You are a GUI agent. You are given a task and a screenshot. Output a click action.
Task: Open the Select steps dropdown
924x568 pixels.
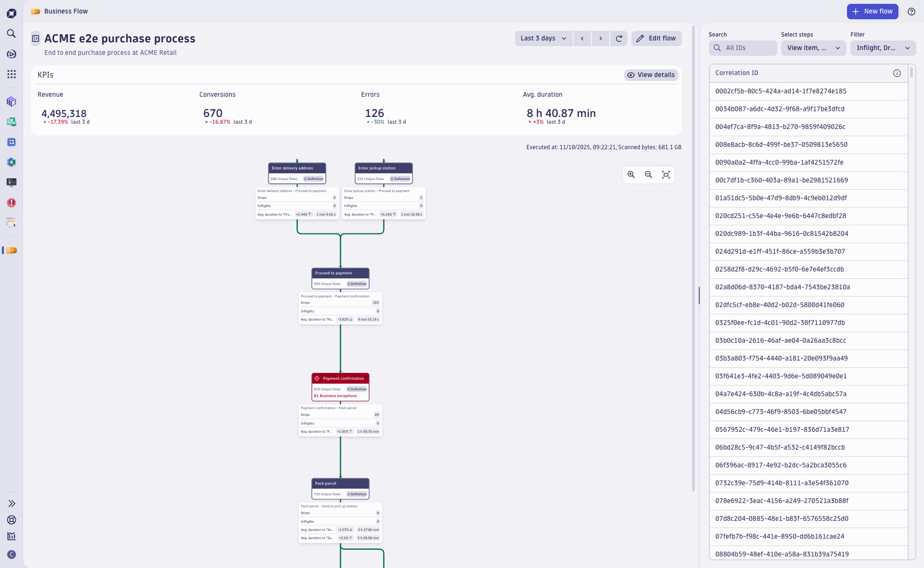[x=813, y=48]
